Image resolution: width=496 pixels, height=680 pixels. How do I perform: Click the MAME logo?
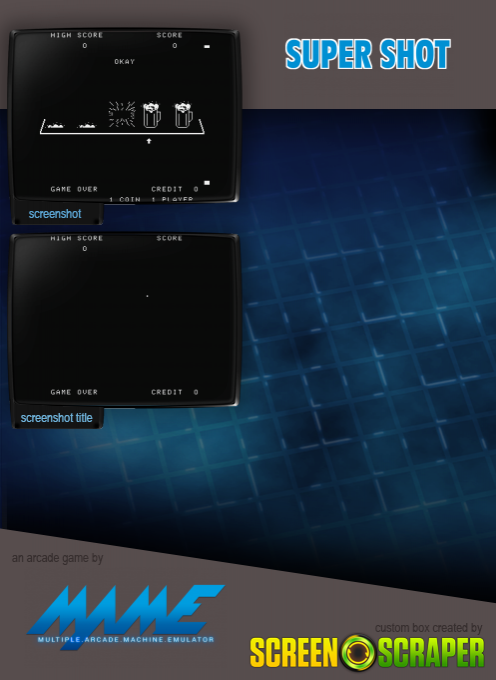click(126, 616)
